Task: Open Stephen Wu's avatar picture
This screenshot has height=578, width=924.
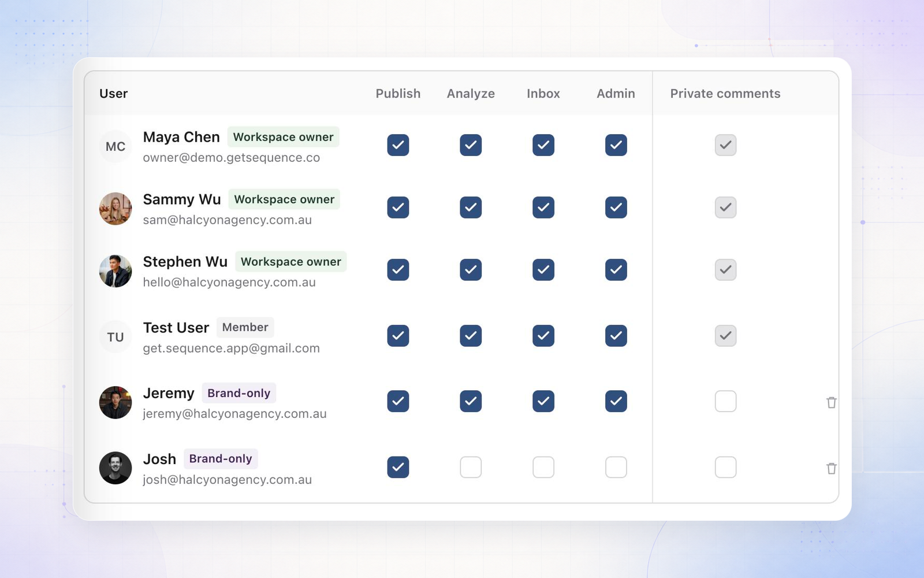Action: tap(115, 271)
